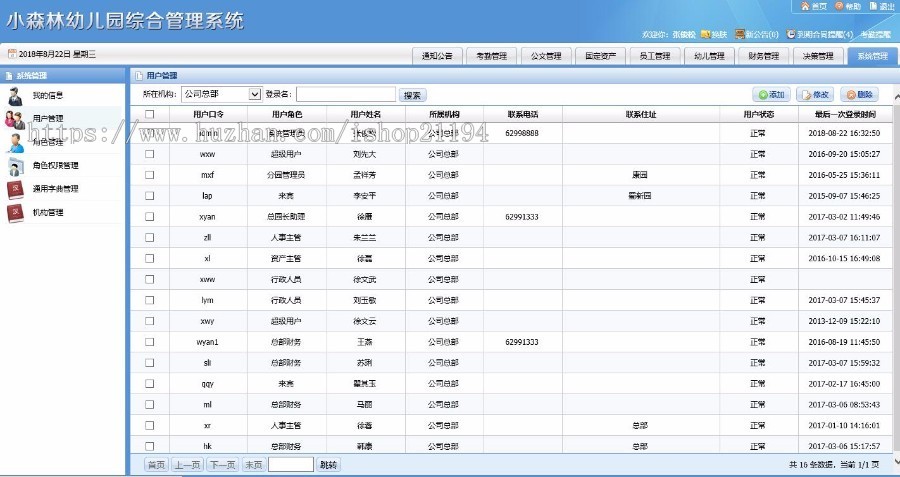Switch to the 财务管理 tab
The height and width of the screenshot is (477, 900).
pyautogui.click(x=763, y=56)
